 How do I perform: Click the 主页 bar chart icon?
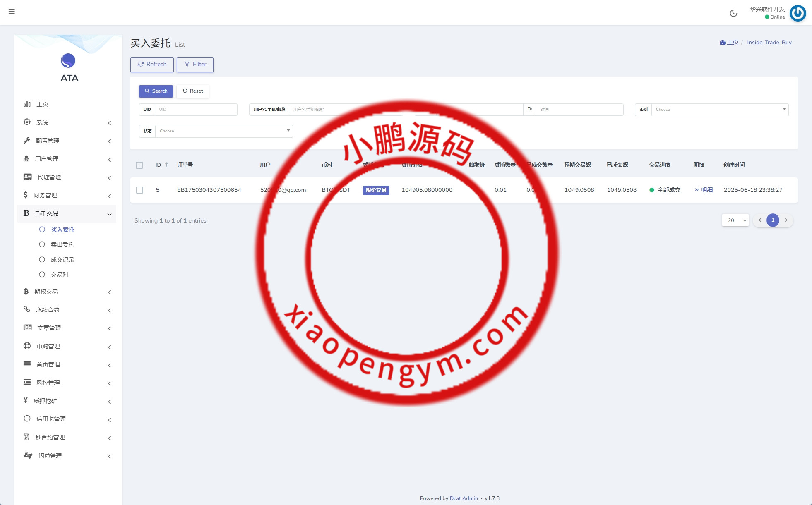(x=27, y=104)
